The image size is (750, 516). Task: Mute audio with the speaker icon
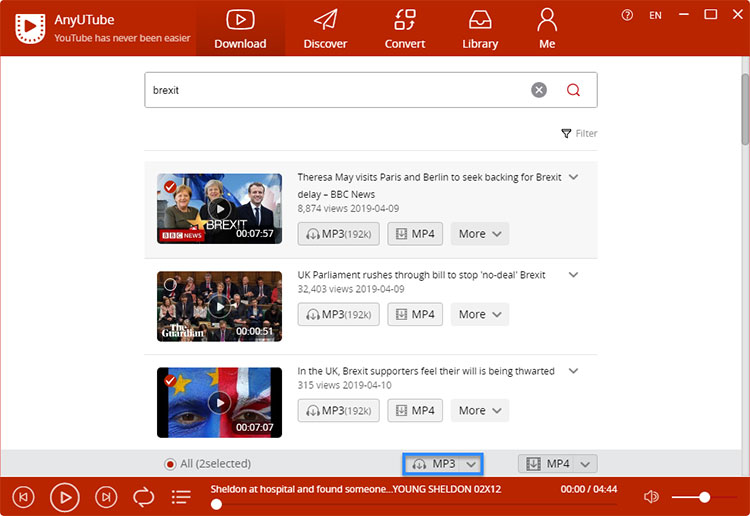pyautogui.click(x=651, y=497)
